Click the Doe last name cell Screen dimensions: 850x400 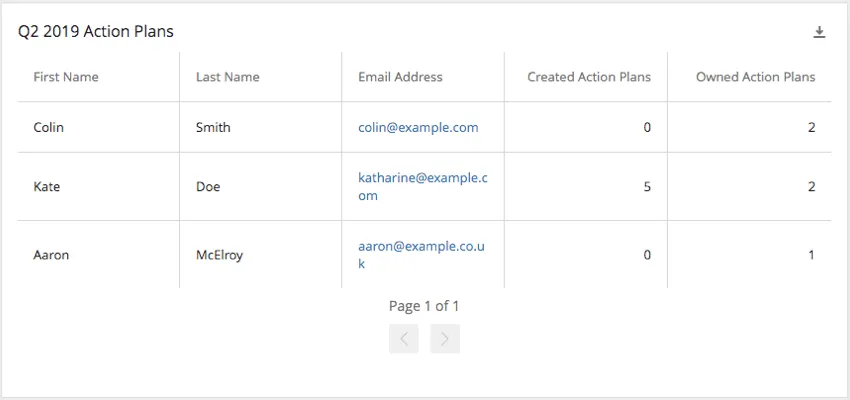pyautogui.click(x=208, y=187)
